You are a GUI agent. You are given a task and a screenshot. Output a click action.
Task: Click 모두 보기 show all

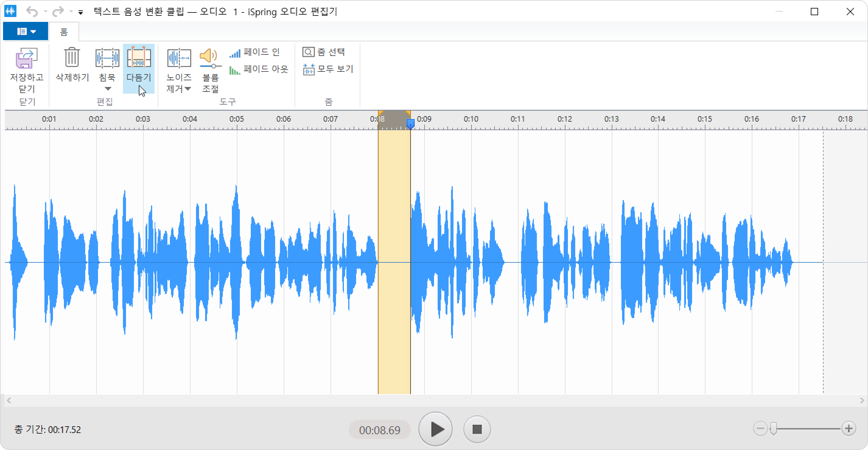click(328, 69)
